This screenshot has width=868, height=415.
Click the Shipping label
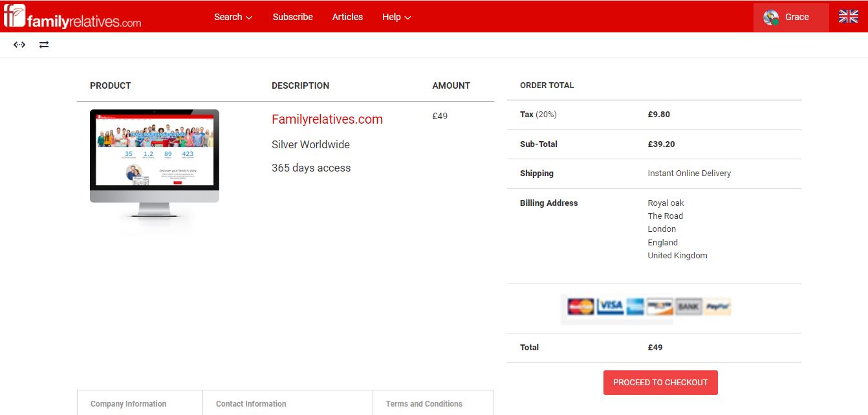(537, 174)
